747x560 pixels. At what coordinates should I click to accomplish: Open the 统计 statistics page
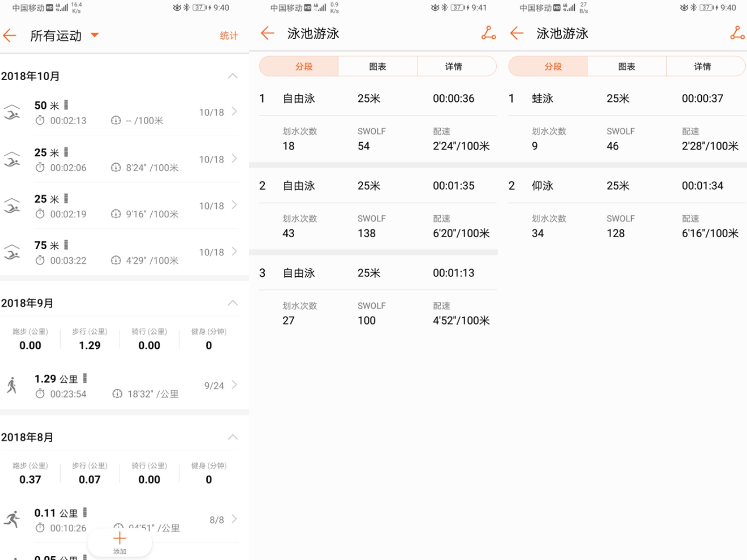229,35
